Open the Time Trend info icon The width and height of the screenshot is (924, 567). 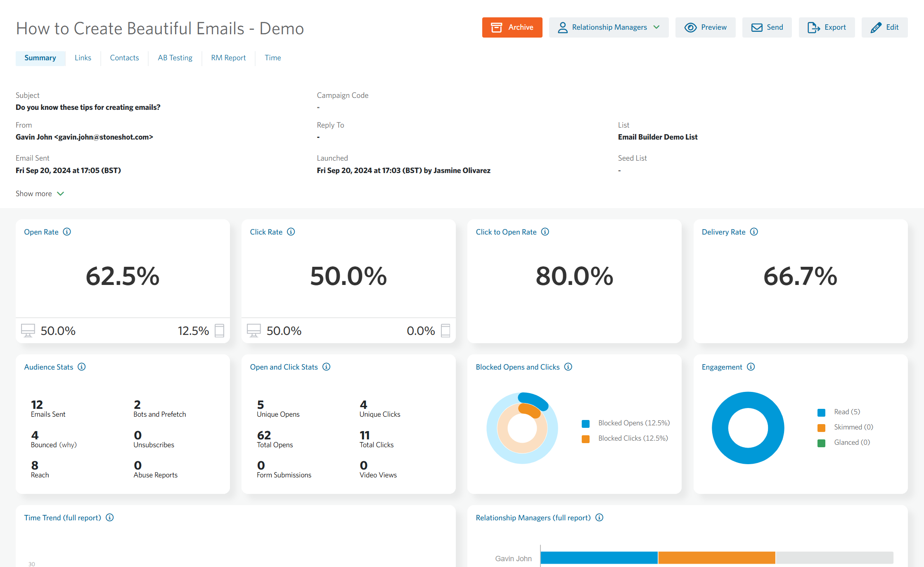110,517
